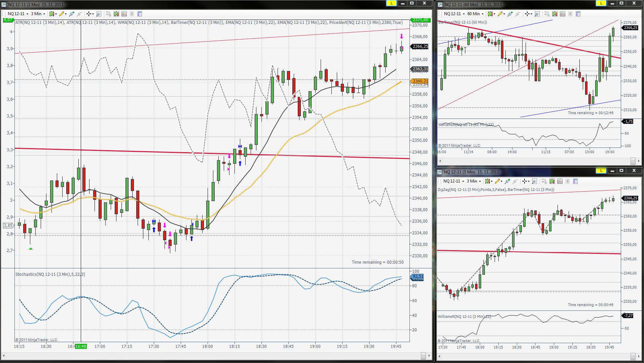Click zoom magnifier icon in the 60 Min chart

pos(537,14)
